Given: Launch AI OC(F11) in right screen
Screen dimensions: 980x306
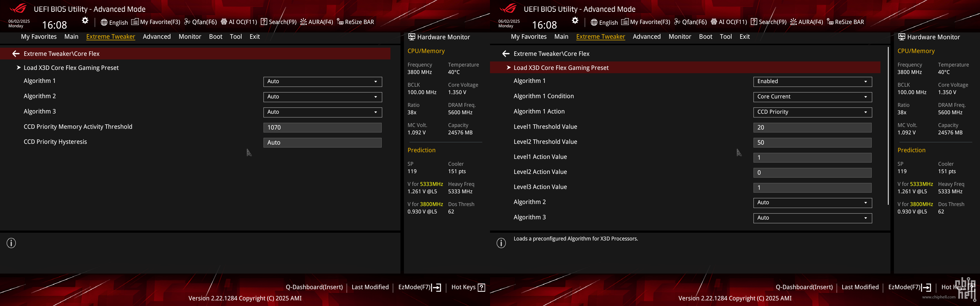Looking at the screenshot, I should [x=729, y=22].
